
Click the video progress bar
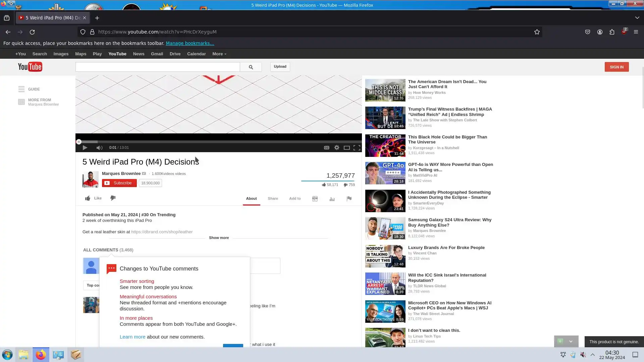coord(218,142)
